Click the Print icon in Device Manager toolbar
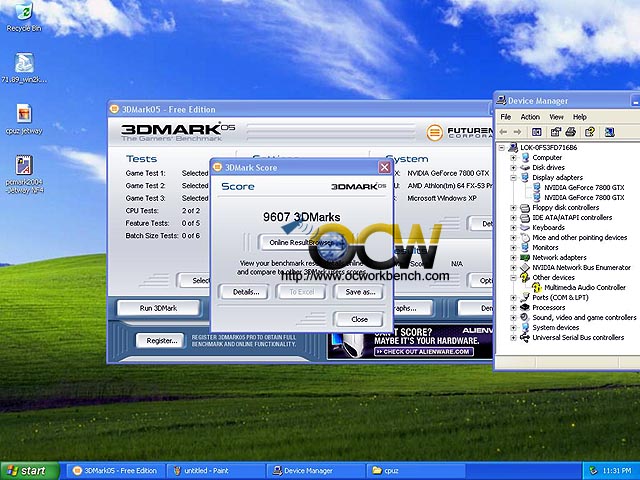The image size is (640, 480). pyautogui.click(x=571, y=132)
